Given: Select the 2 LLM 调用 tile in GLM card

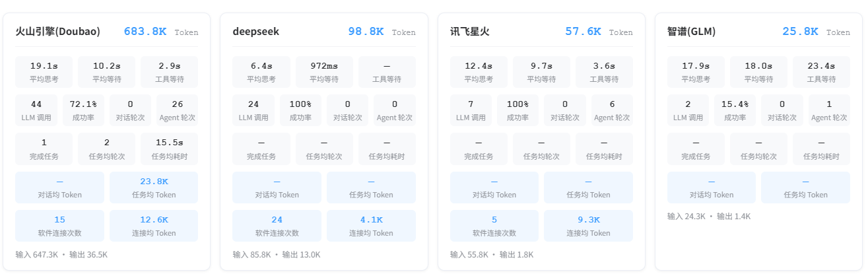Looking at the screenshot, I should click(688, 110).
